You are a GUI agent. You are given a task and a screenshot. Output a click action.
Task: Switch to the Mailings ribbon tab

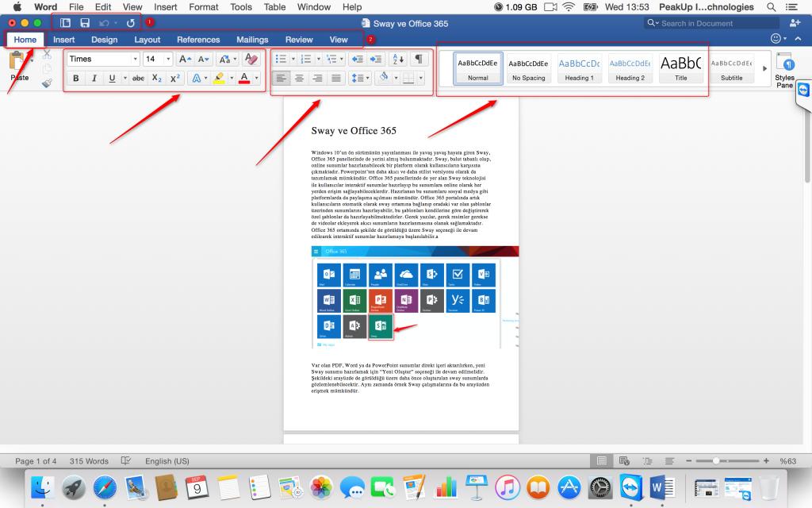[x=252, y=40]
